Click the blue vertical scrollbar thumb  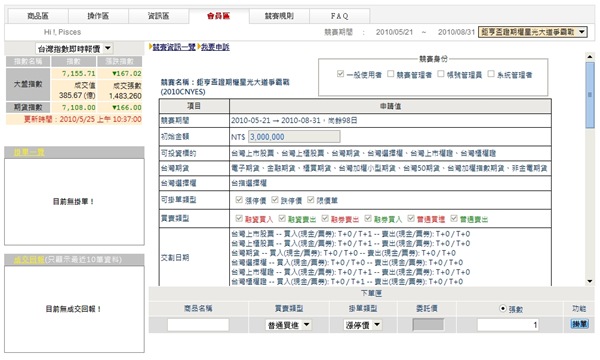click(590, 94)
